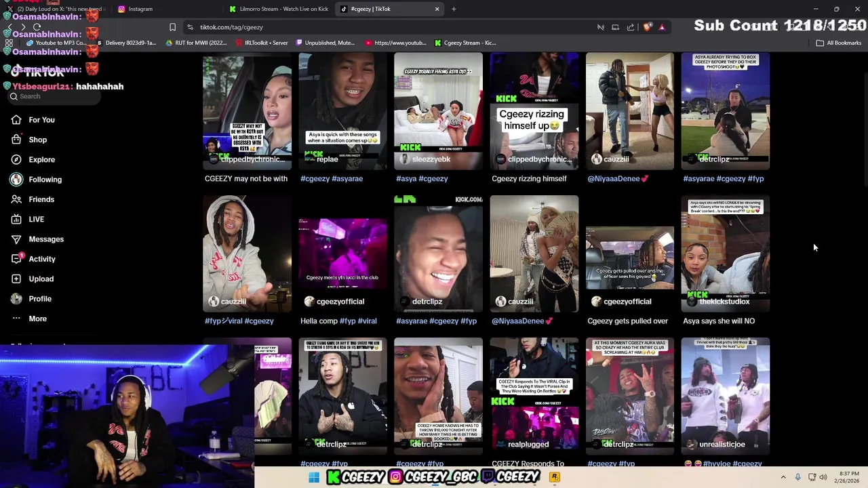Open the network tray icon

point(812,477)
